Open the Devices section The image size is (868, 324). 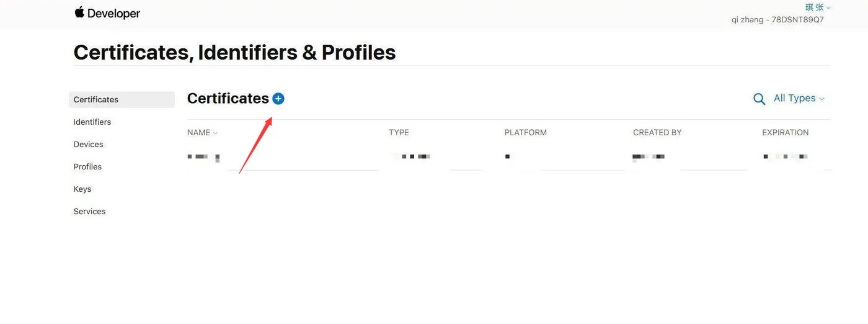coord(89,144)
